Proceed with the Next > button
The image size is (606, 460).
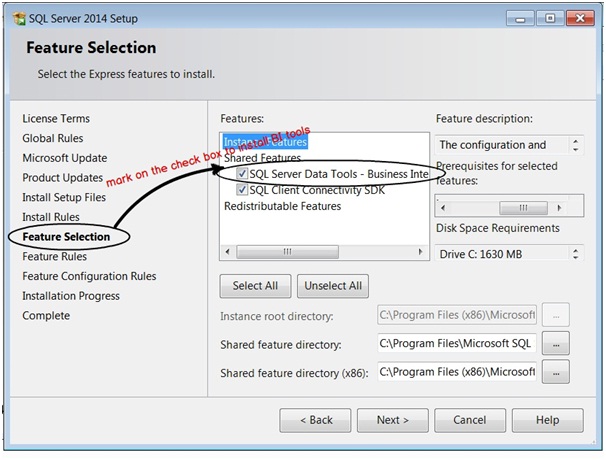pyautogui.click(x=393, y=420)
